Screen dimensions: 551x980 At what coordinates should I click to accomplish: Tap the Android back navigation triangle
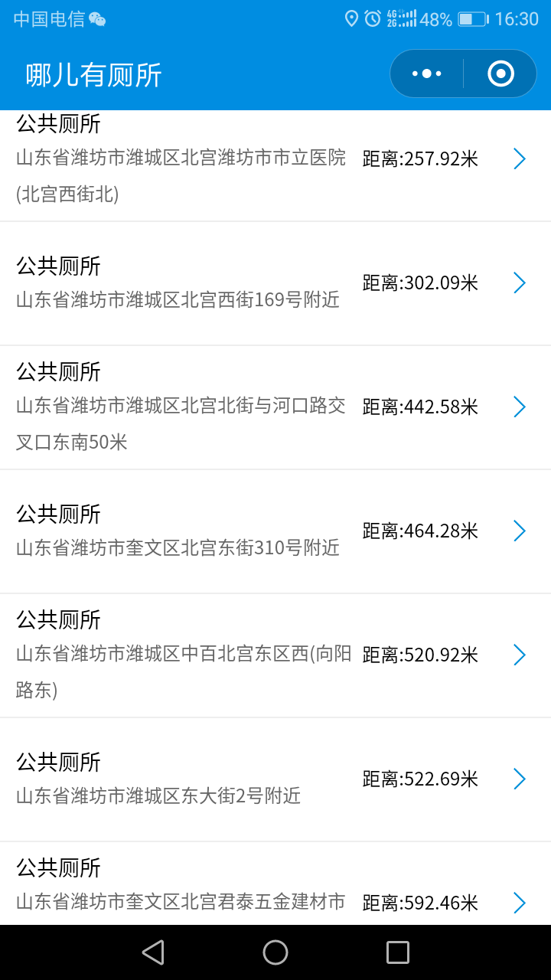coord(153,952)
